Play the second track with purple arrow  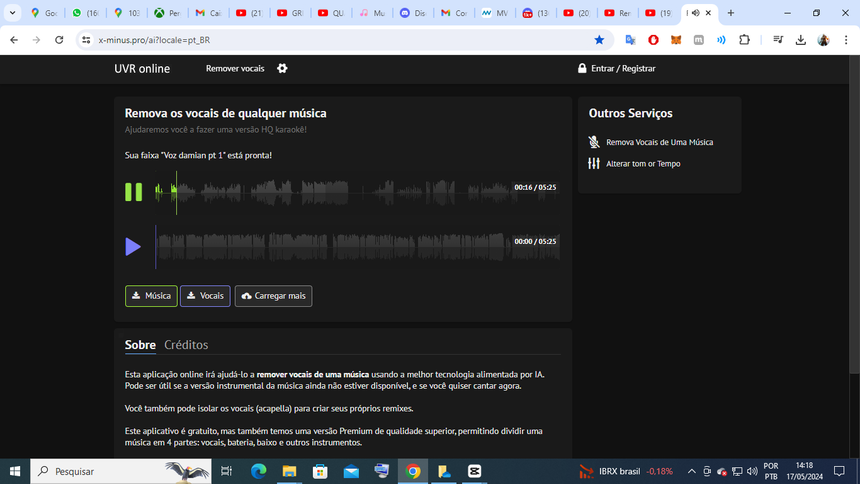[x=133, y=247]
